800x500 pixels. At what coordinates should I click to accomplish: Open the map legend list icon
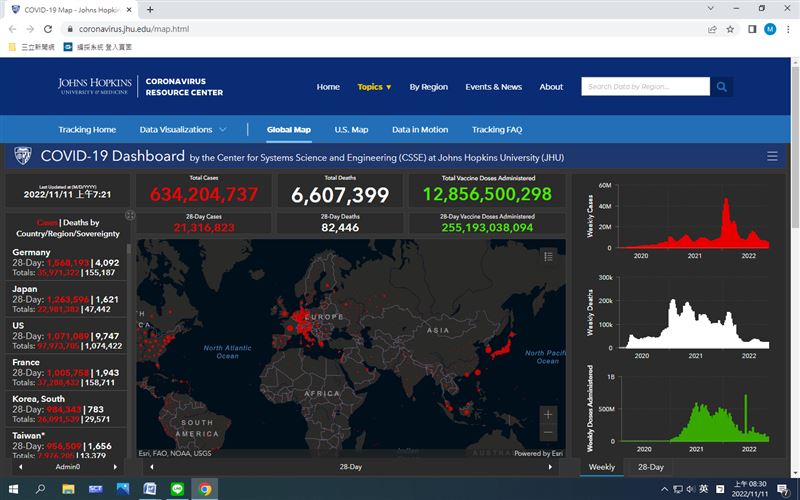548,256
